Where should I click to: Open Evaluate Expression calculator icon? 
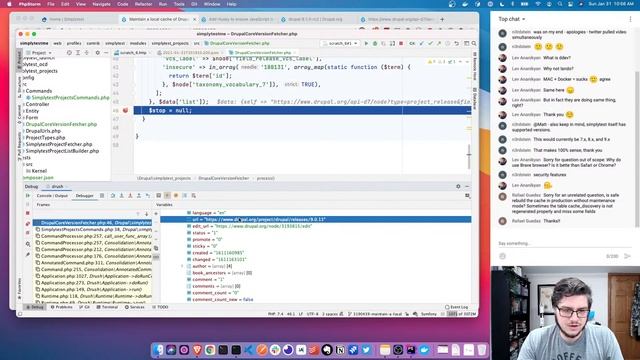click(x=159, y=196)
